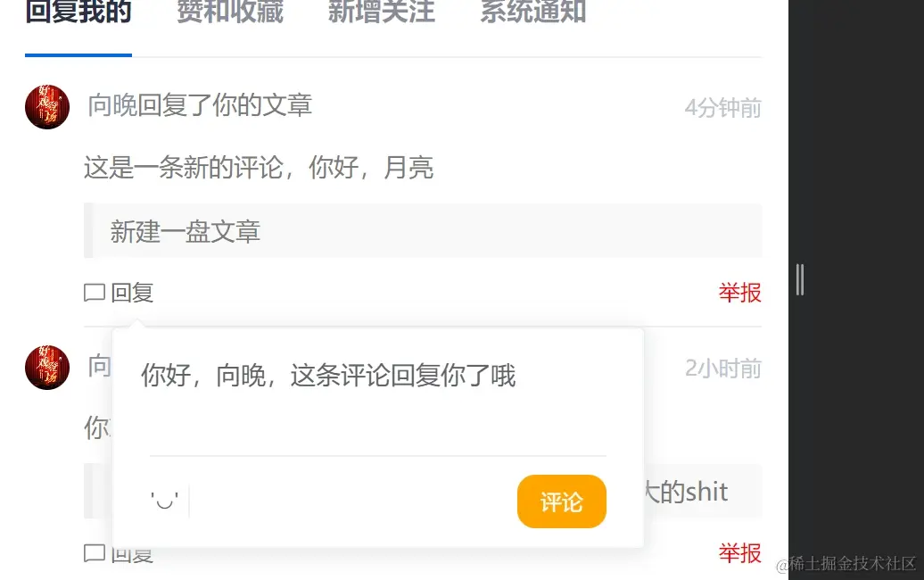Report the first comment via 举报
Viewport: 924px width, 580px height.
pos(739,293)
